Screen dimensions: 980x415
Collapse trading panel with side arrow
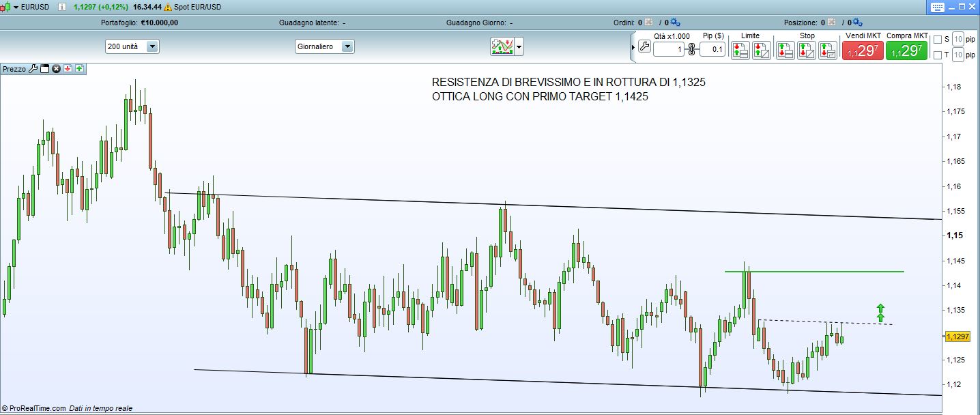click(633, 47)
